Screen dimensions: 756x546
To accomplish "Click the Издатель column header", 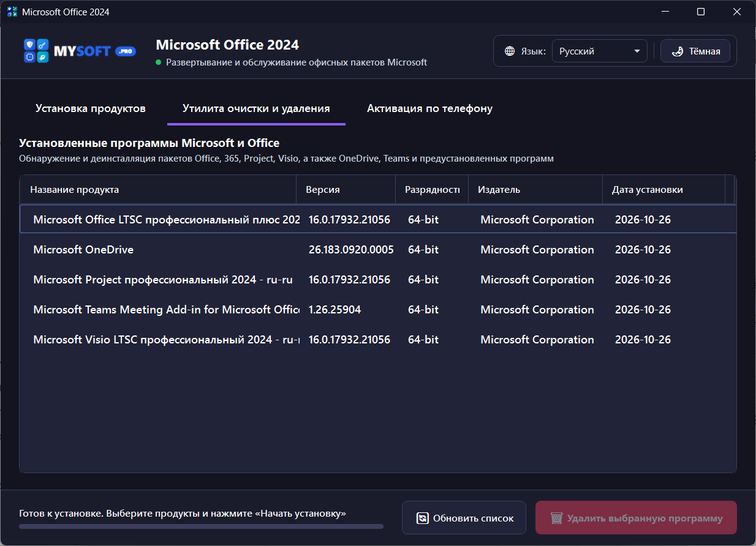I will click(535, 190).
